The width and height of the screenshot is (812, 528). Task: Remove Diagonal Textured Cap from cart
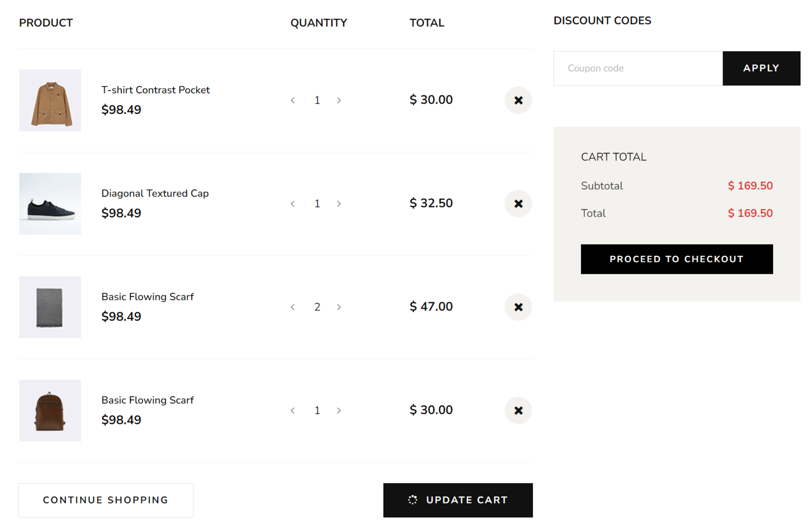tap(518, 203)
